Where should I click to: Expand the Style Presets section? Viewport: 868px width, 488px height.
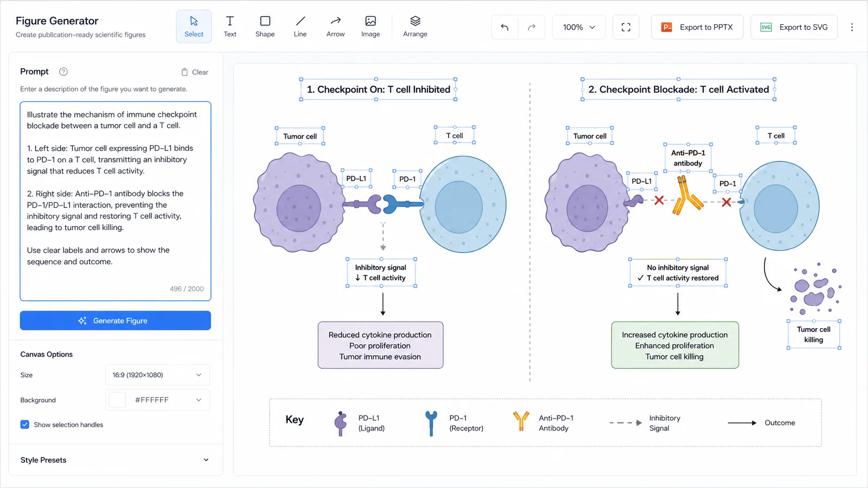[x=115, y=460]
